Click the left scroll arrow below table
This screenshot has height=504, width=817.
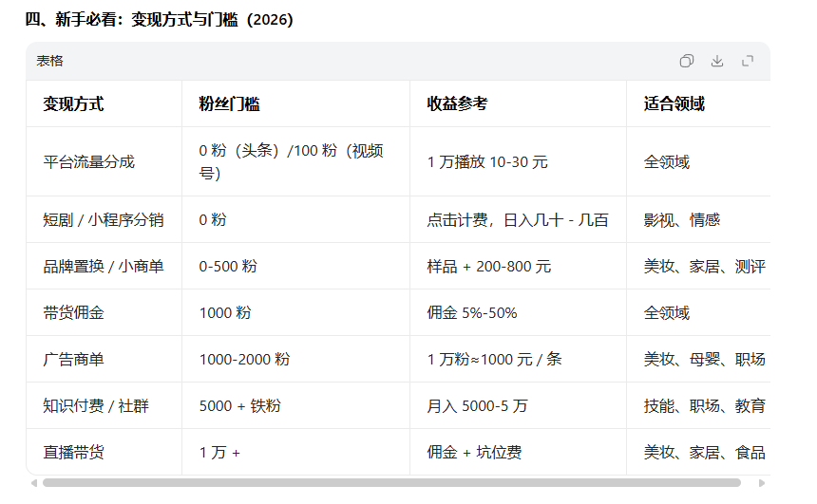(x=34, y=483)
